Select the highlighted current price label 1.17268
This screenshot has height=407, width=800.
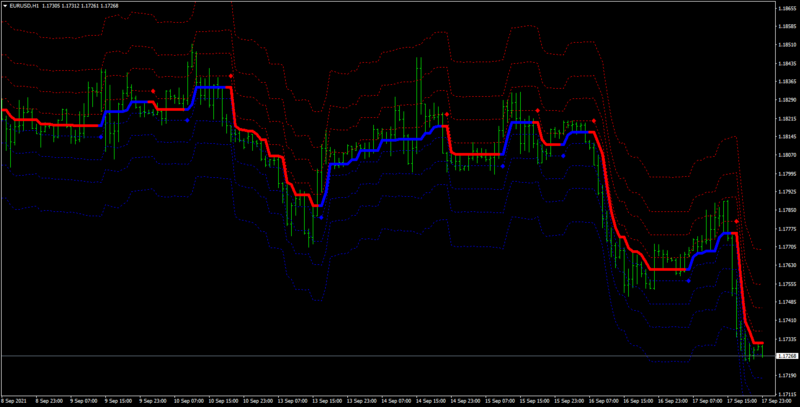(x=787, y=356)
